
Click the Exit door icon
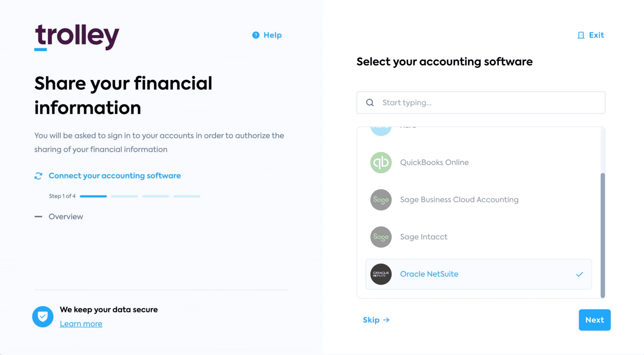click(581, 35)
